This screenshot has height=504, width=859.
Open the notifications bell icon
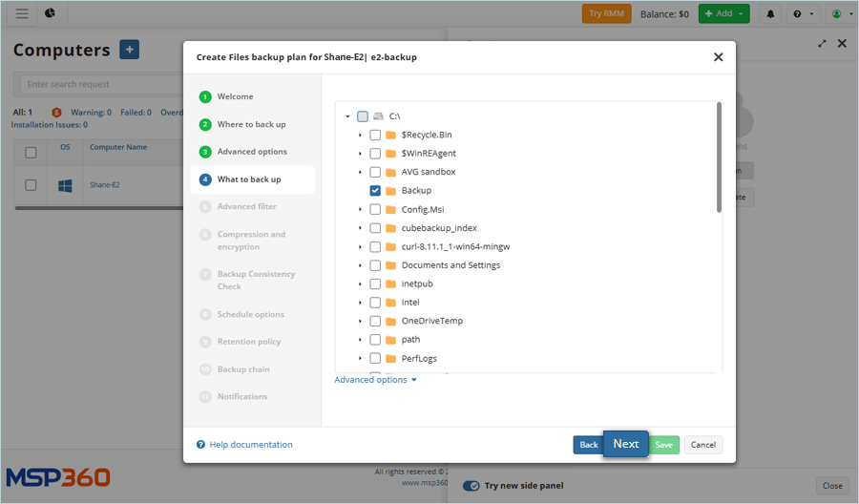tap(770, 13)
